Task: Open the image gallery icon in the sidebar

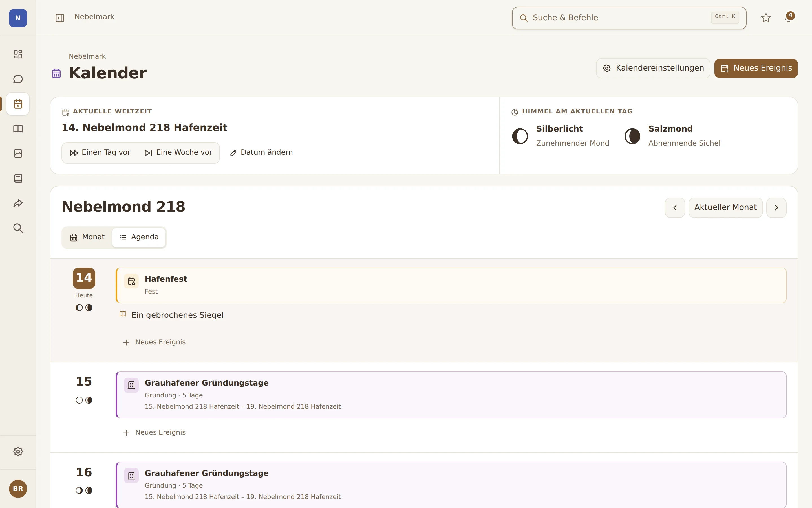Action: [x=18, y=154]
